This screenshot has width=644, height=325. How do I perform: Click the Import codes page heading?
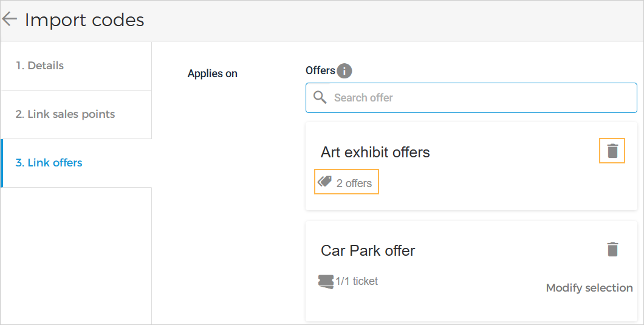click(84, 20)
